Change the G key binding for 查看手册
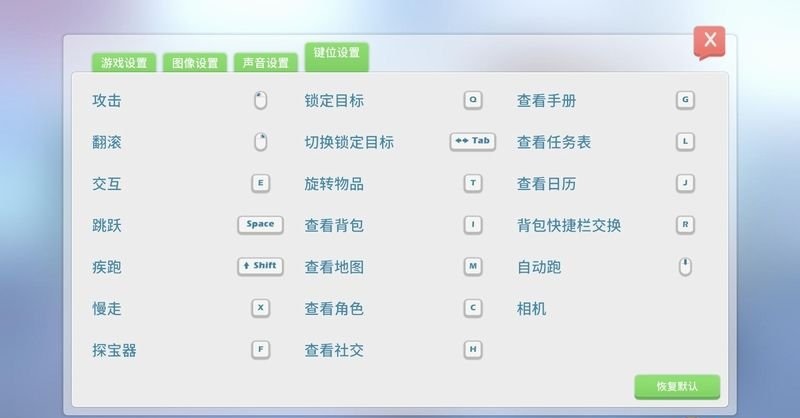 click(x=685, y=100)
